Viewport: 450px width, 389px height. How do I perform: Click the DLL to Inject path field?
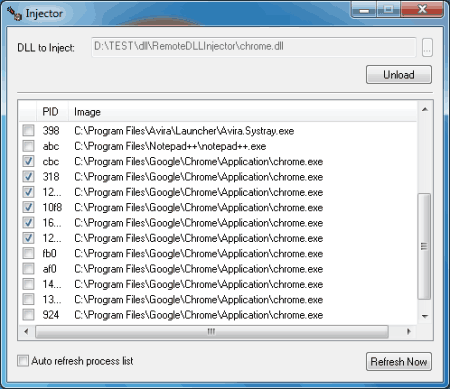[254, 47]
